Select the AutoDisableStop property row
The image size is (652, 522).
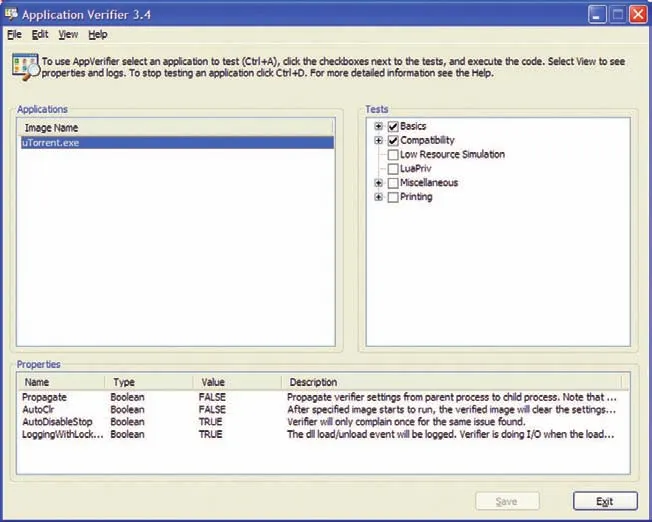tap(323, 422)
